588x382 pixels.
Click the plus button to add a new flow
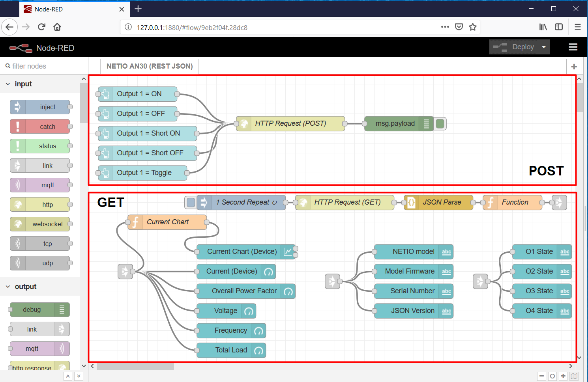pyautogui.click(x=574, y=66)
